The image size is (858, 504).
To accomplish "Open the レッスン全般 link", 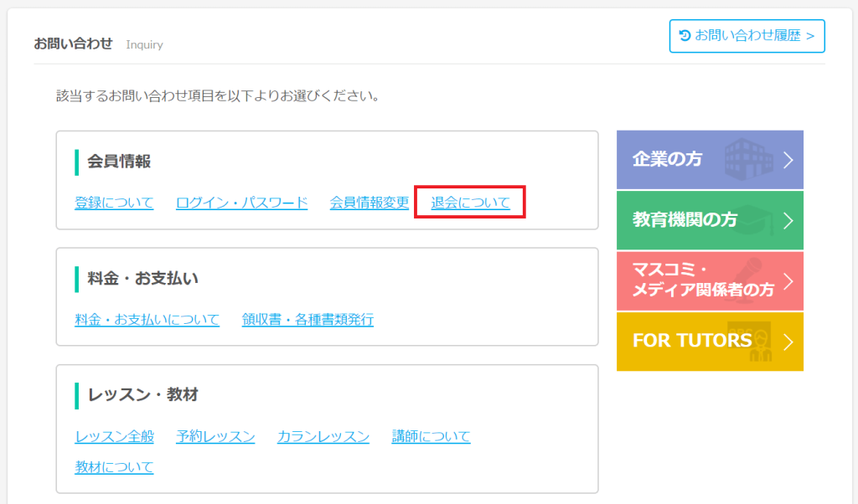I will coord(114,436).
